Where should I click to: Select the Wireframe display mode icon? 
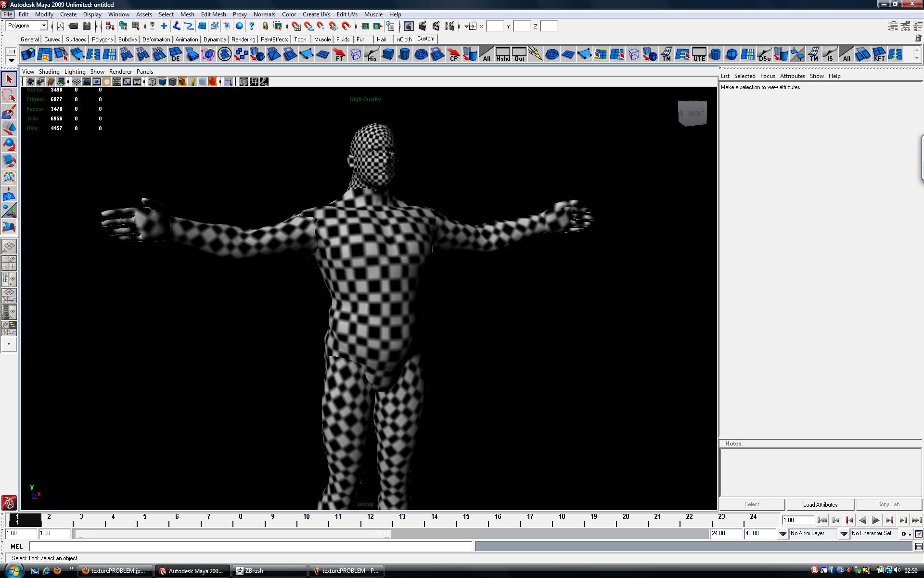coord(152,81)
